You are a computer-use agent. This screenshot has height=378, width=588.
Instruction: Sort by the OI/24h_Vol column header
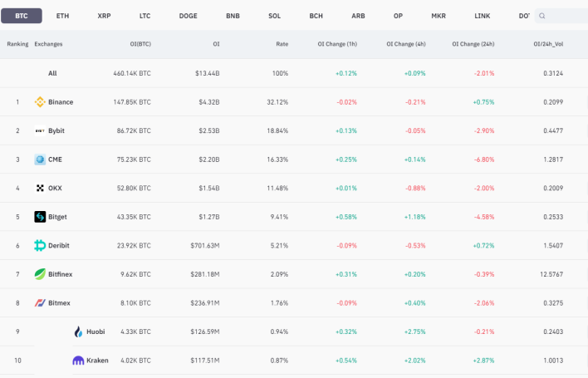(548, 44)
